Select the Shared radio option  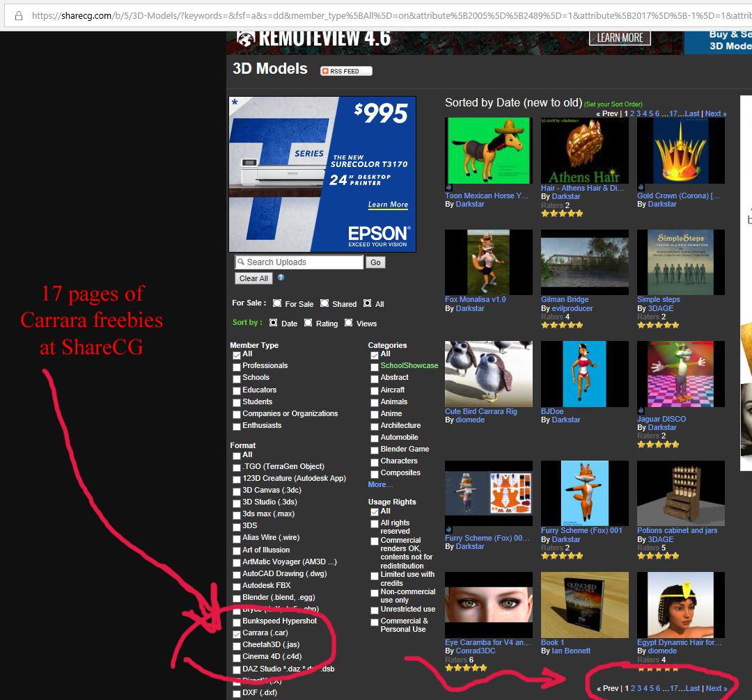coord(324,303)
